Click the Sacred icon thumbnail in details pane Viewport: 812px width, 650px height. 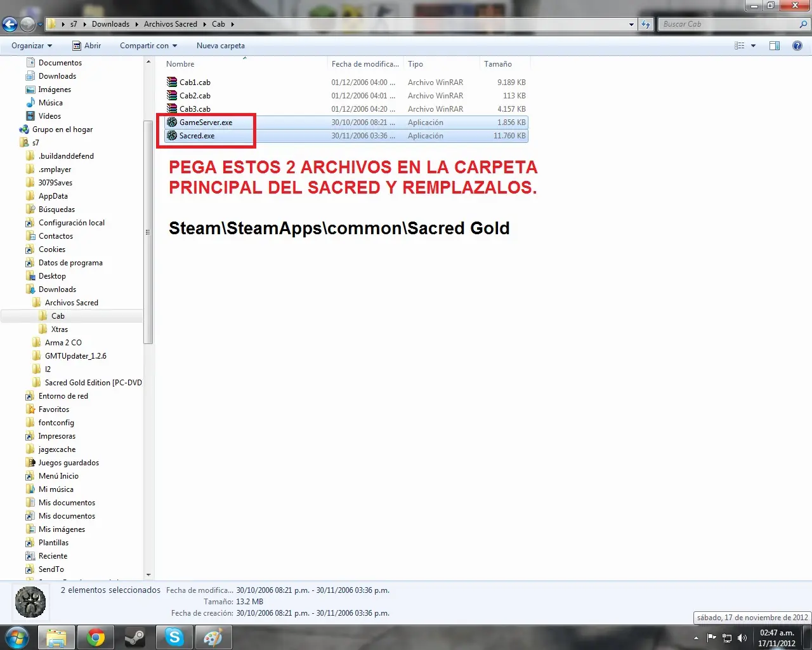30,602
